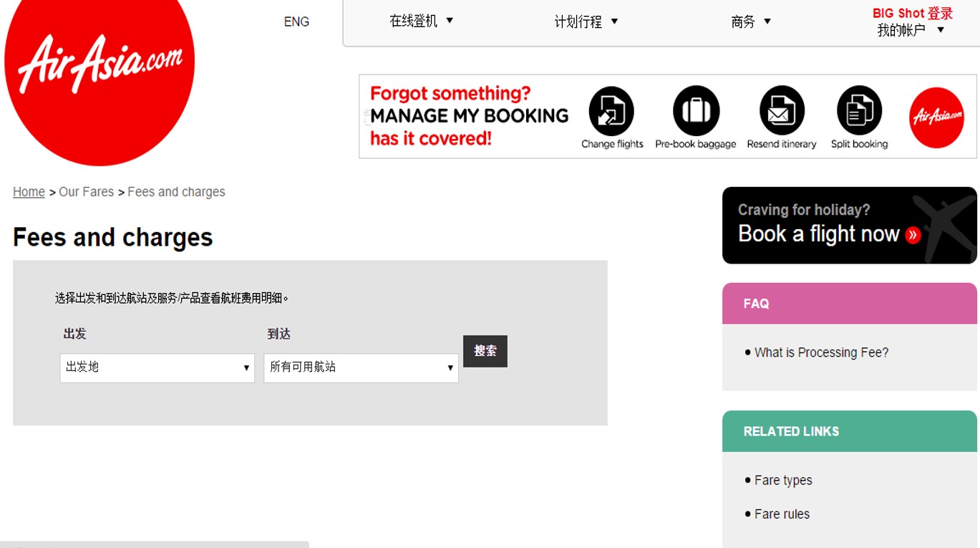Click the 出发 label

pos(75,334)
